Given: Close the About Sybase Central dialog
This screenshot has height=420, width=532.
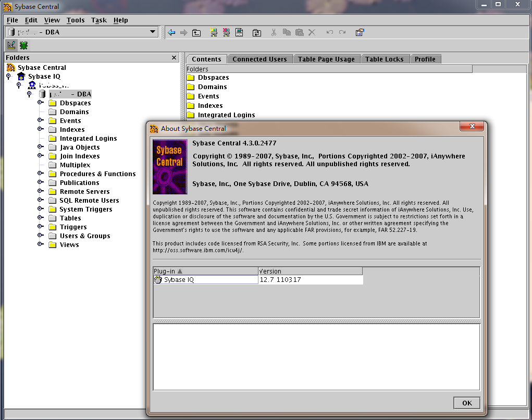Looking at the screenshot, I should [472, 126].
